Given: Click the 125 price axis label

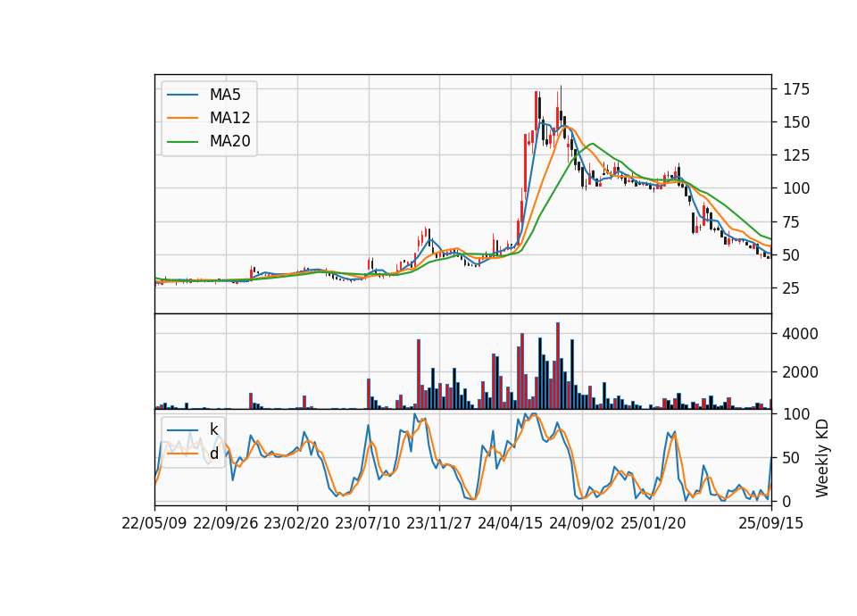Looking at the screenshot, I should (x=796, y=155).
